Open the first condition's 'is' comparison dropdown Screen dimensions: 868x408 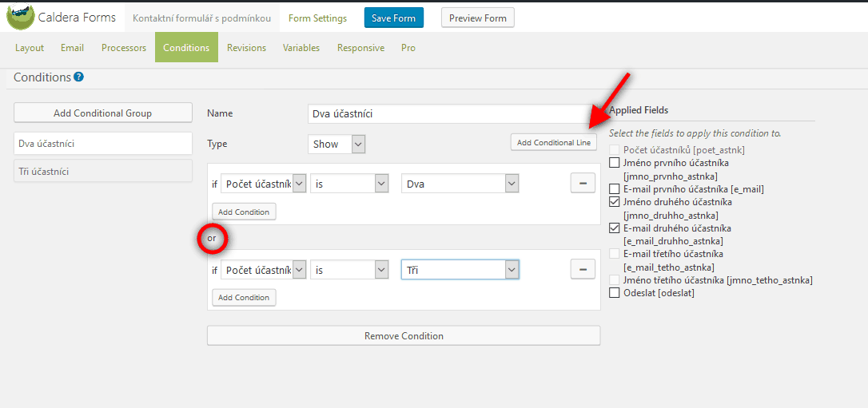point(348,184)
